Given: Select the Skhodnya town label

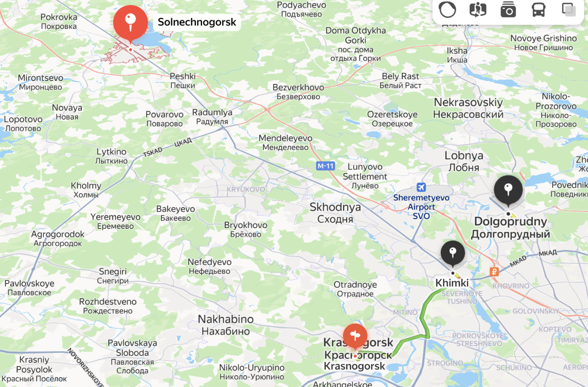Looking at the screenshot, I should 335,213.
